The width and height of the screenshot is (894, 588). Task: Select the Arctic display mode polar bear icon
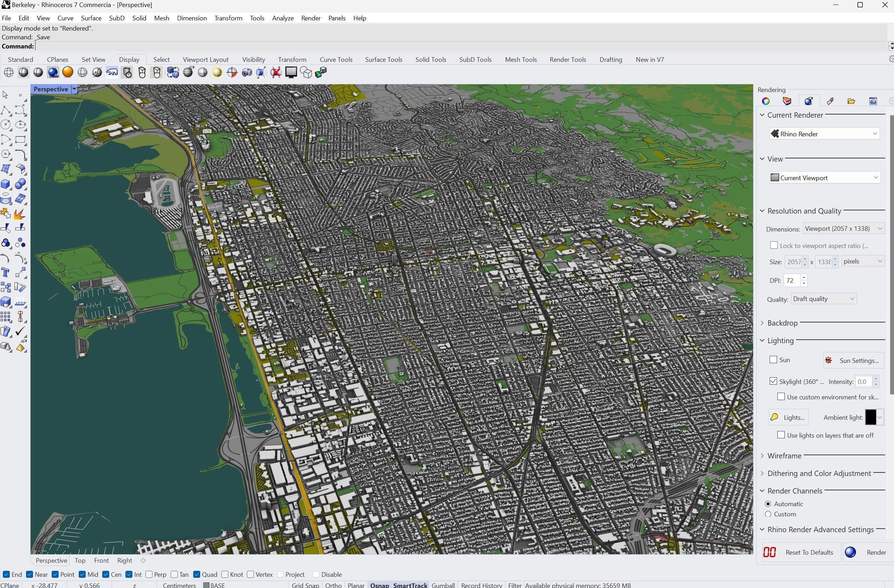(x=112, y=72)
